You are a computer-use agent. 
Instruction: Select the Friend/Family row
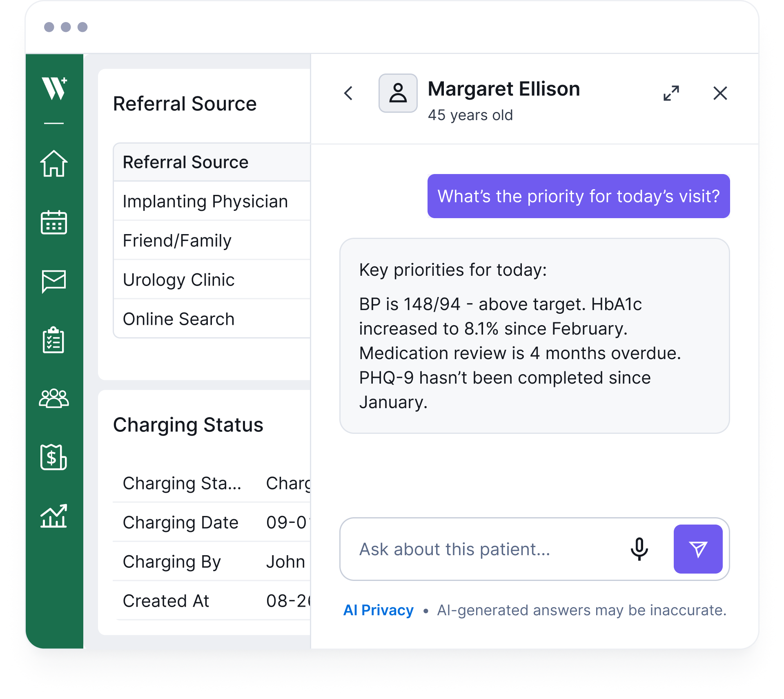pyautogui.click(x=212, y=241)
